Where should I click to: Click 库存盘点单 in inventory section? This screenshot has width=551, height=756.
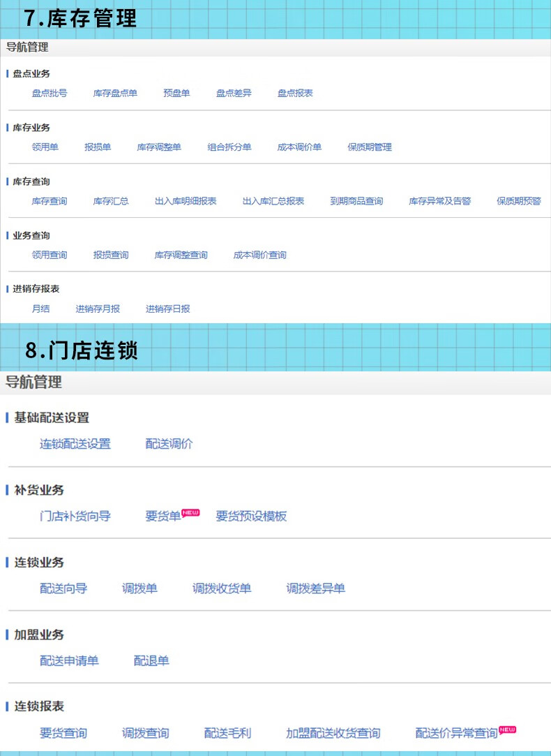tap(115, 93)
